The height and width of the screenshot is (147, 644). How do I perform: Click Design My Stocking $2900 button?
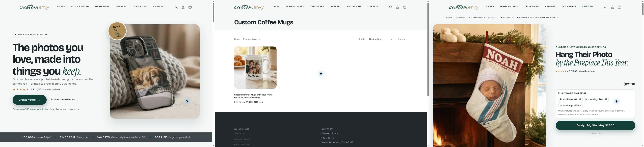coord(596,125)
